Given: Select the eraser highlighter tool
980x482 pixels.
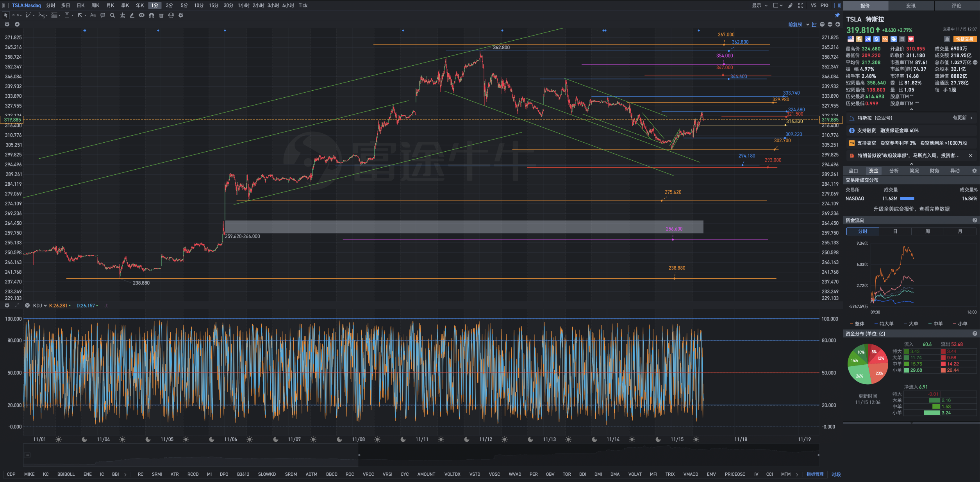Looking at the screenshot, I should pos(132,15).
